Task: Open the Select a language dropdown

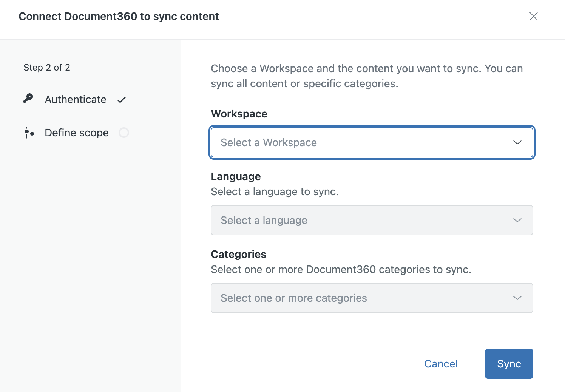Action: (x=363, y=220)
